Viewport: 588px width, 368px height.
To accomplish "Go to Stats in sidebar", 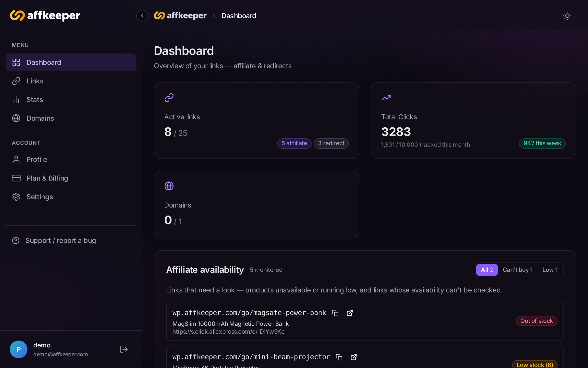I will 71,100.
